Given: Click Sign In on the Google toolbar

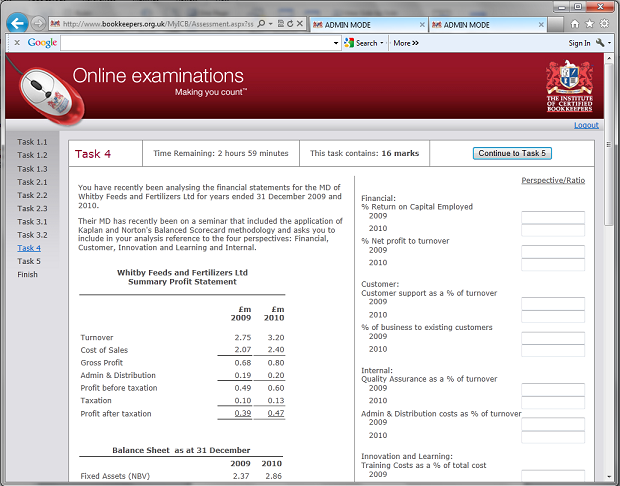Looking at the screenshot, I should tap(579, 43).
